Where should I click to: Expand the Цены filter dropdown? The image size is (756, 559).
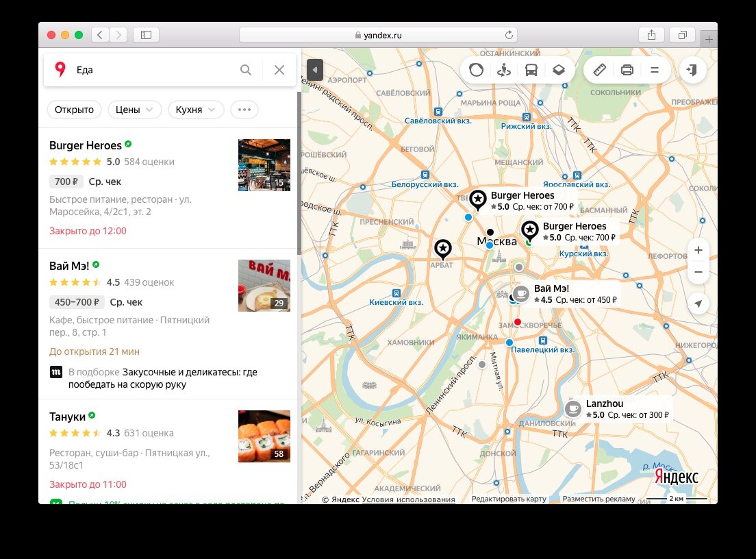coord(134,110)
